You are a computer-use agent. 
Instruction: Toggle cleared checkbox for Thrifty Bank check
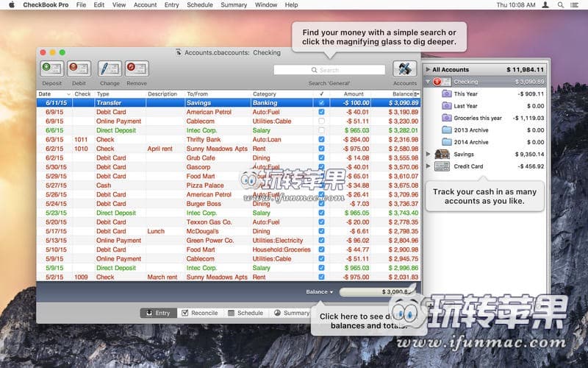321,139
